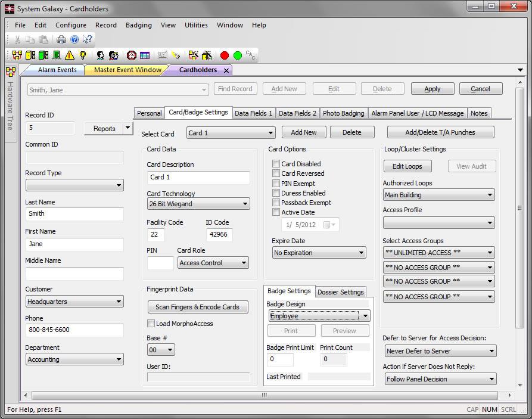Click Scan Fingers & Encode Cards button
Viewport: 532px width, 419px height.
tap(197, 307)
